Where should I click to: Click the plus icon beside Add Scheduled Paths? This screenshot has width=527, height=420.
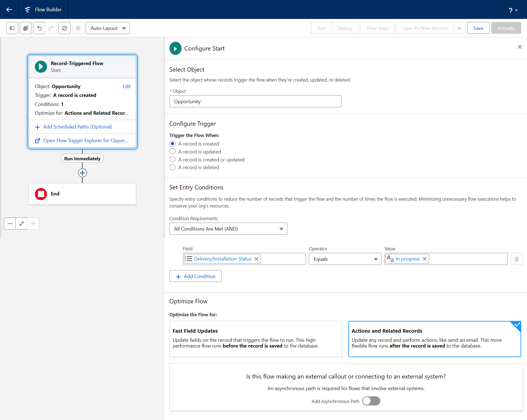point(38,127)
